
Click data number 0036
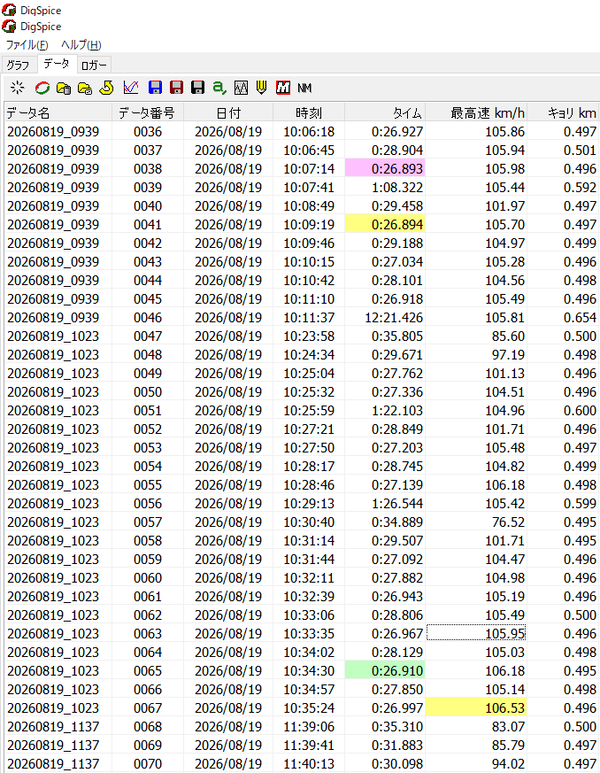pos(147,132)
